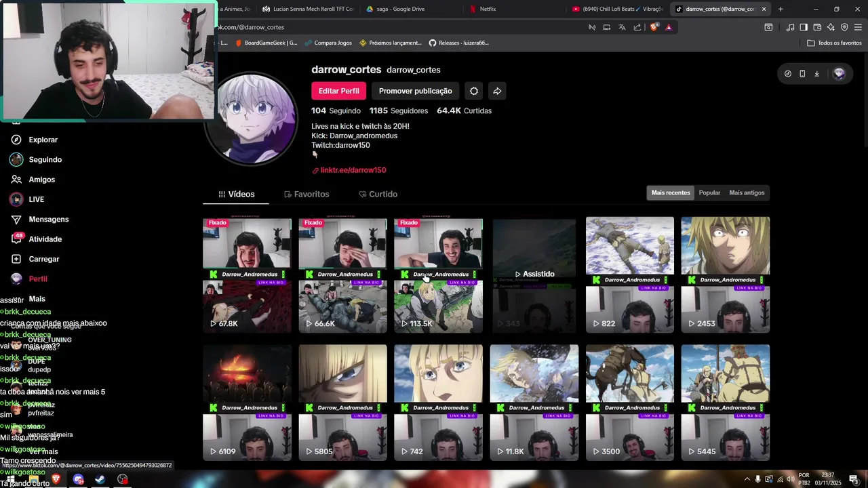Viewport: 868px width, 488px height.
Task: Click the Brave browser taskbar icon
Action: click(x=56, y=479)
